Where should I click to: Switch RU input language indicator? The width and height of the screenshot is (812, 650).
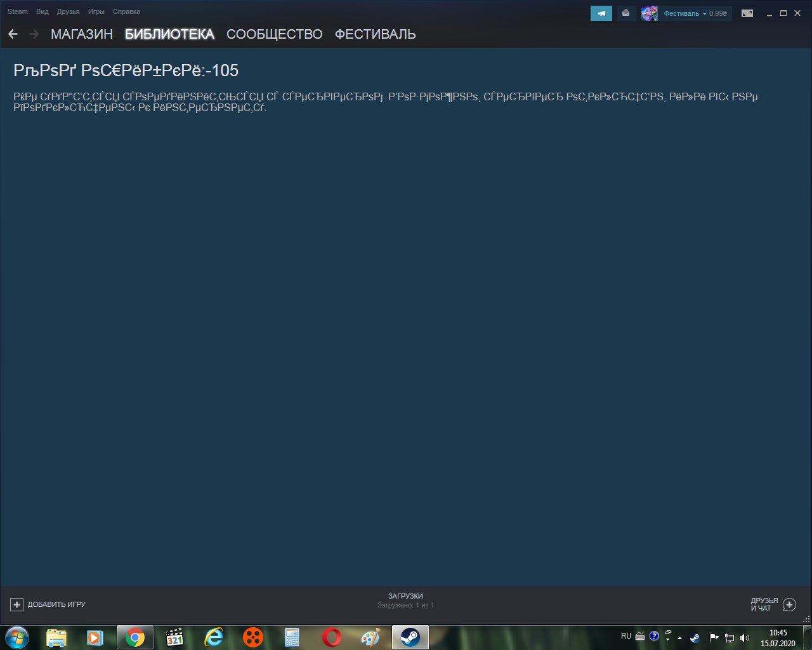pos(626,636)
